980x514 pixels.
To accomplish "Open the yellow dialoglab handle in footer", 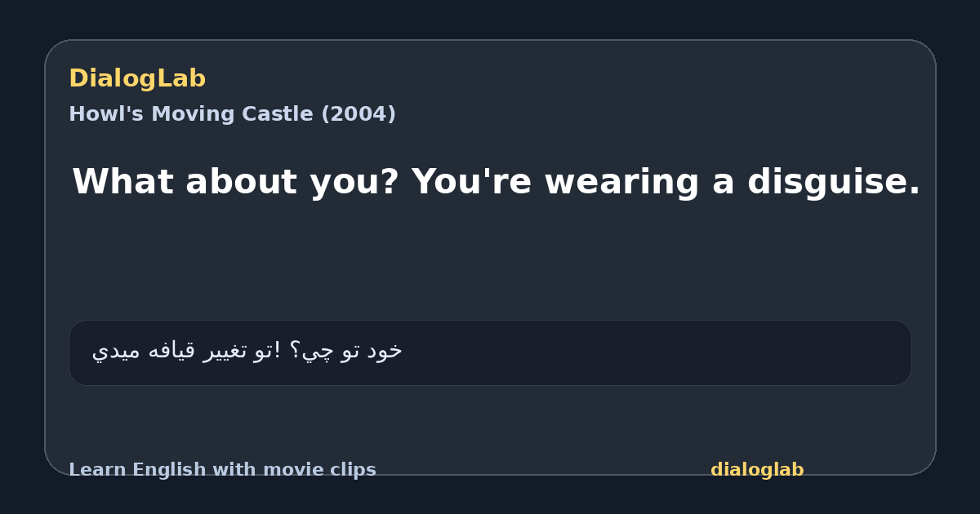I will coord(757,470).
